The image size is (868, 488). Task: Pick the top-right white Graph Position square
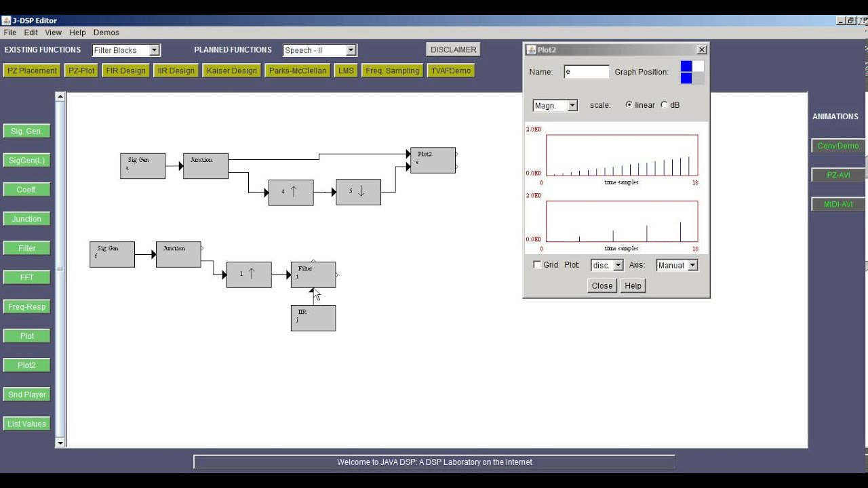(698, 66)
